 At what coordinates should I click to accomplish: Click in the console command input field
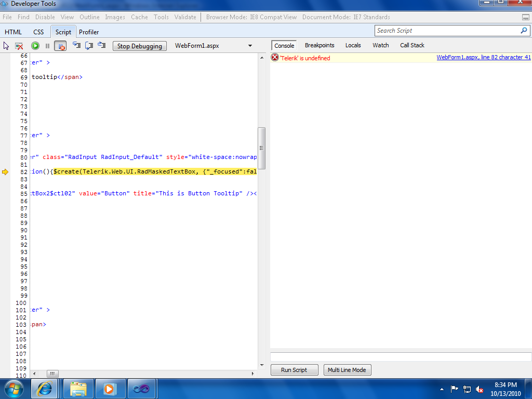401,357
